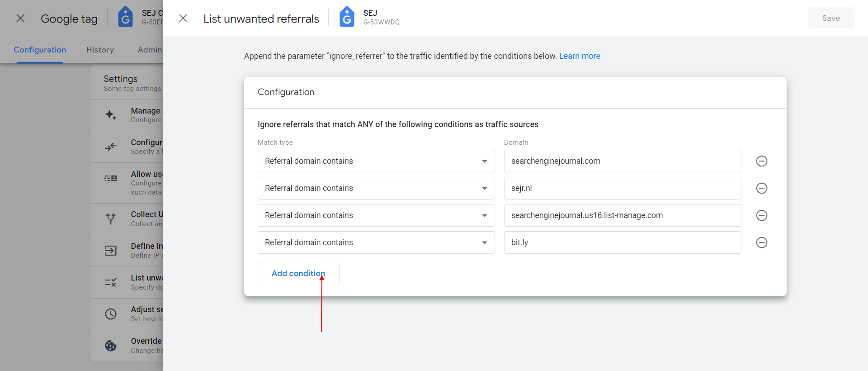The height and width of the screenshot is (371, 868).
Task: Open match type dropdown for searchenginejournal.com
Action: 376,161
